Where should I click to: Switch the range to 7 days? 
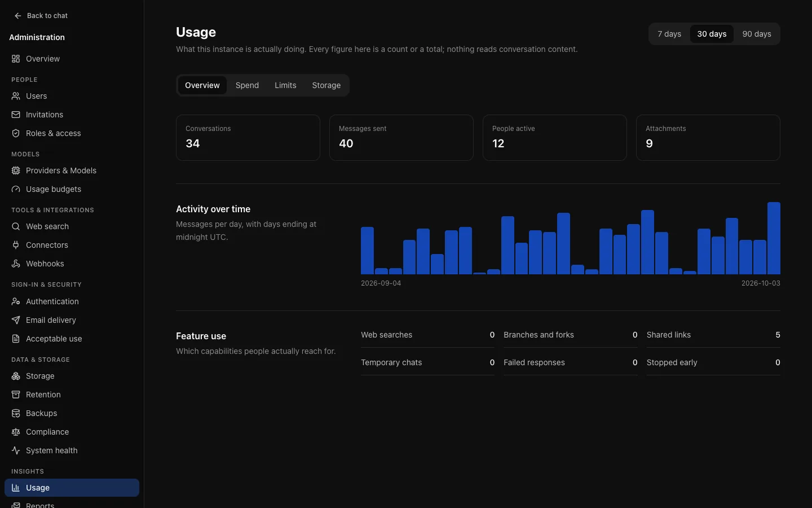click(669, 34)
